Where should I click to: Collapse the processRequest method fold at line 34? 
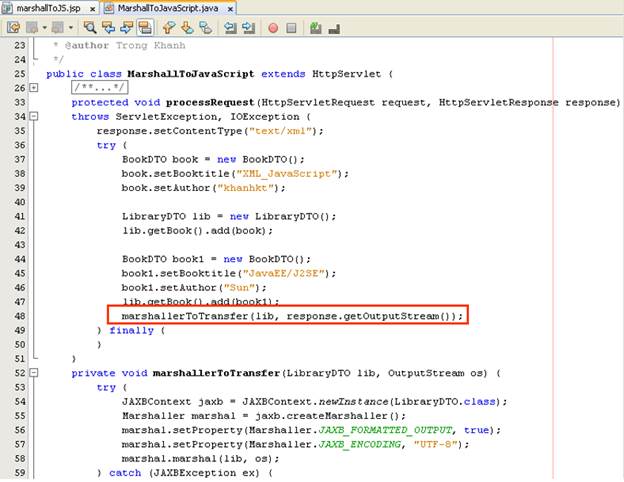click(34, 116)
